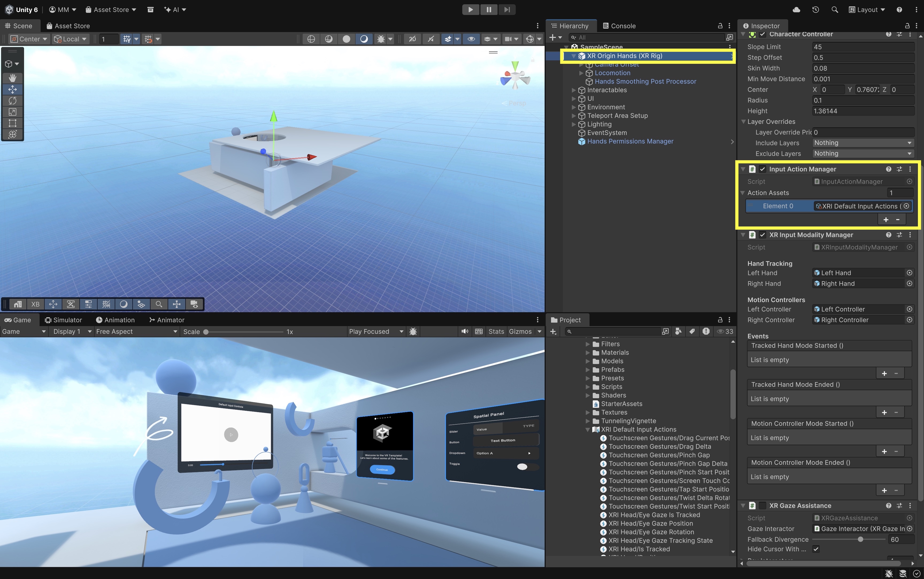Image resolution: width=924 pixels, height=579 pixels.
Task: Toggle the Hide Cursor With checkbox
Action: [816, 549]
